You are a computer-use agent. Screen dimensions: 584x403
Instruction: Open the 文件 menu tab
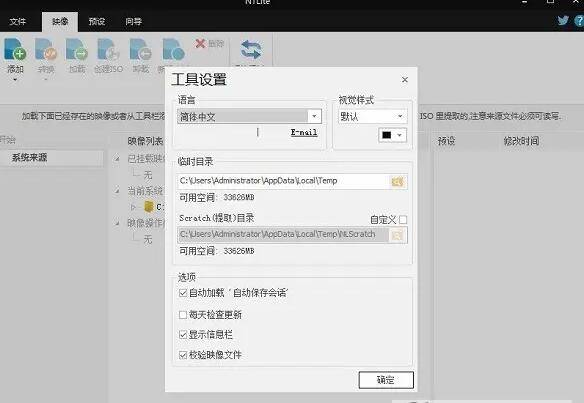pos(18,22)
